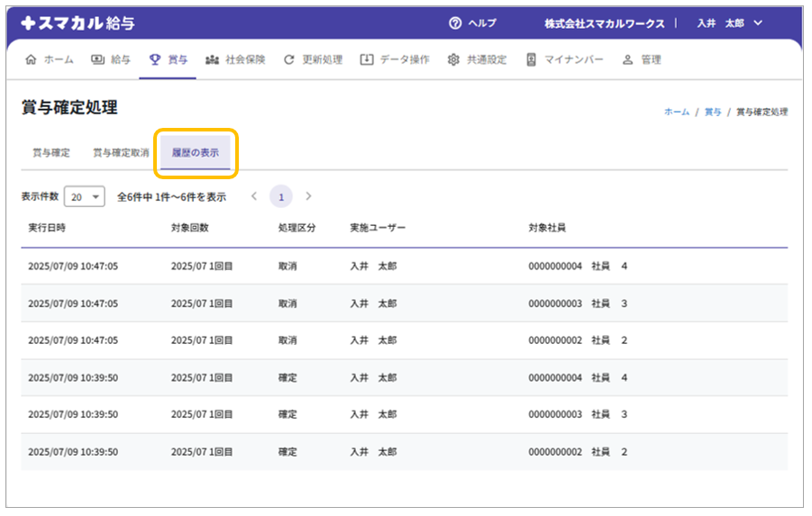Click the 賞与 breadcrumb link
The height and width of the screenshot is (516, 812).
(x=712, y=113)
